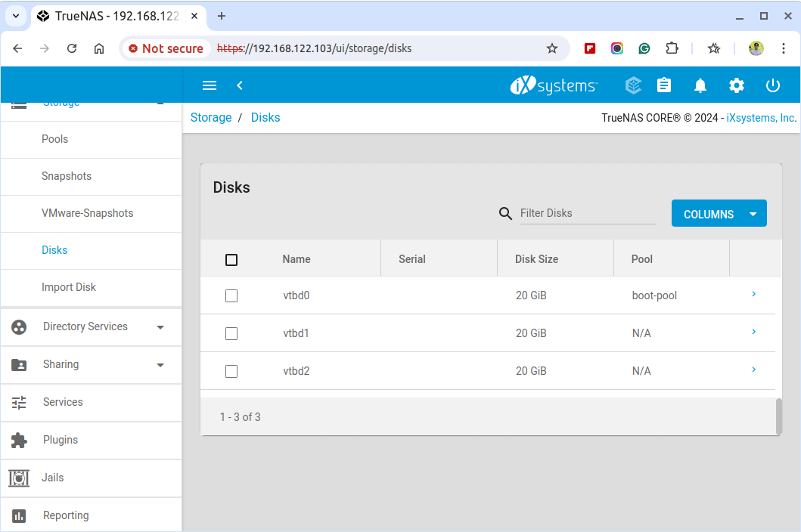Open the iXsystems, Inc. link

click(x=761, y=118)
